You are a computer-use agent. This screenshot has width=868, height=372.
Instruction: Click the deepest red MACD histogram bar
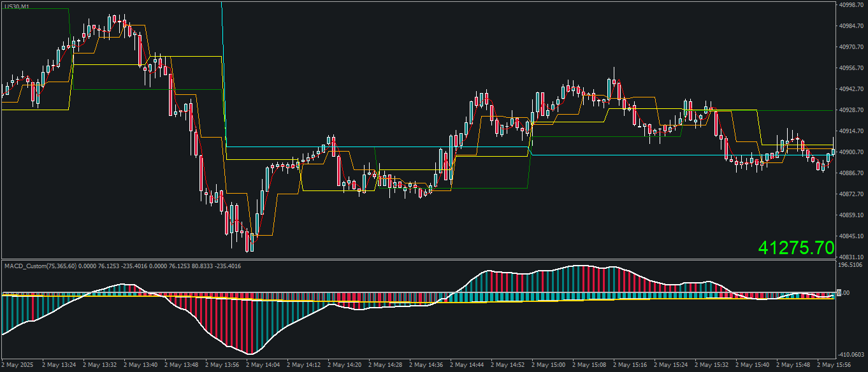(x=252, y=324)
